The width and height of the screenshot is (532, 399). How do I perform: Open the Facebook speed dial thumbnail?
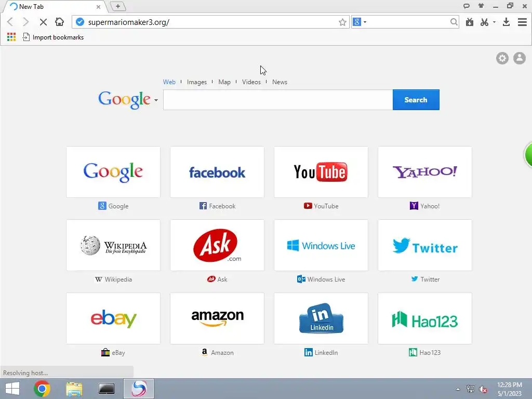[x=217, y=172]
